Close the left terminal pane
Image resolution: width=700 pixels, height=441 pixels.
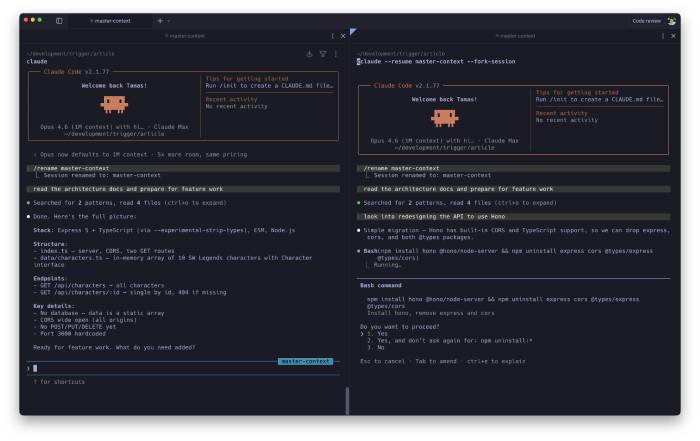[343, 36]
